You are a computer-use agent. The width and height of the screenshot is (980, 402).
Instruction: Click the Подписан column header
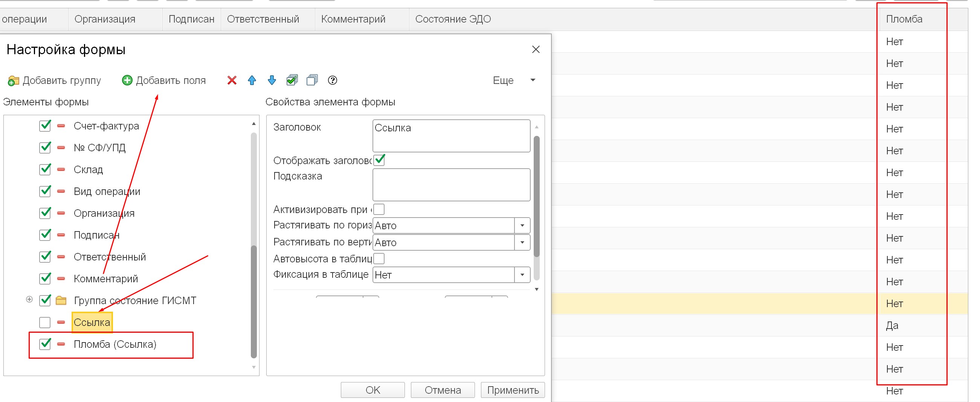click(191, 19)
